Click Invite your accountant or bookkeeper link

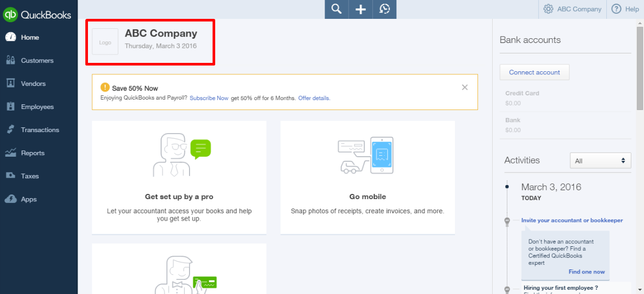(x=572, y=220)
